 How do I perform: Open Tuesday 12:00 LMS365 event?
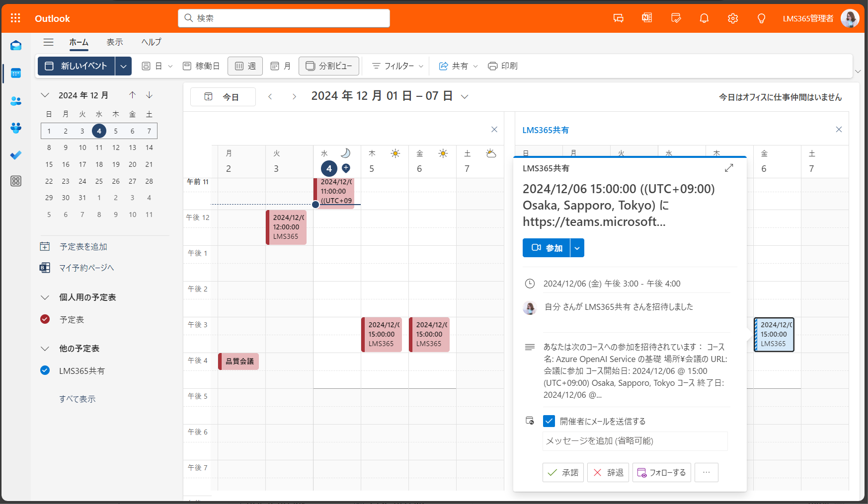(286, 227)
